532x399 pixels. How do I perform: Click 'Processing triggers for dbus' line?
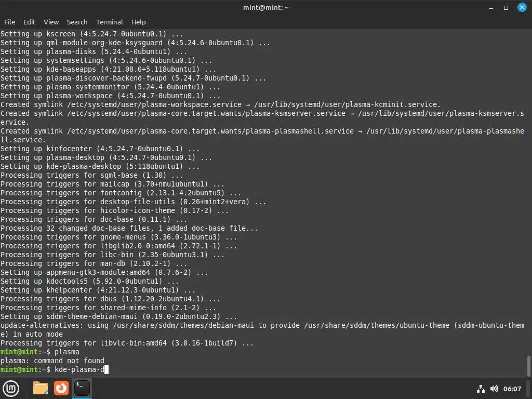coord(110,299)
